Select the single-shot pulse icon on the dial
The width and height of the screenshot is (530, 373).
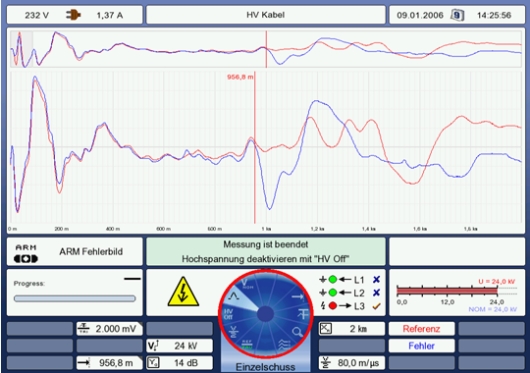pyautogui.click(x=234, y=297)
